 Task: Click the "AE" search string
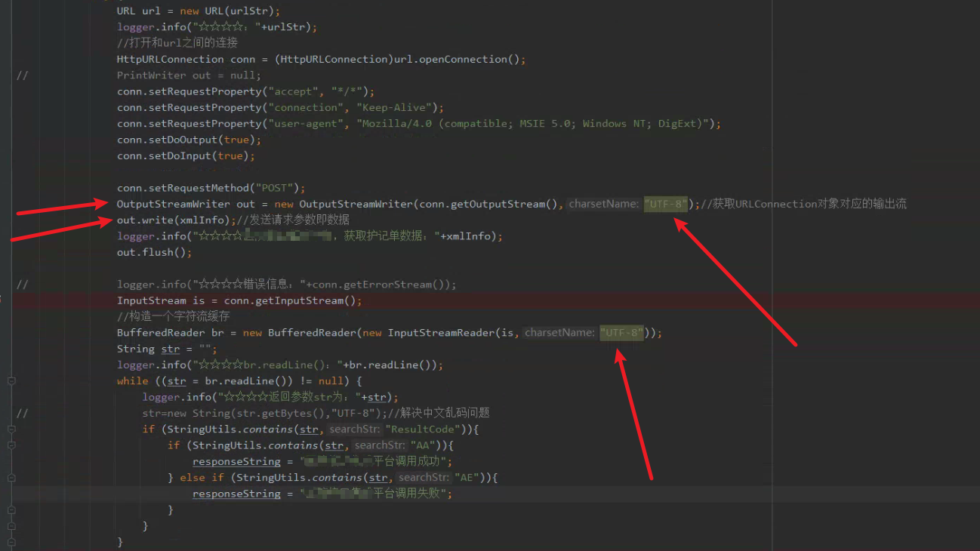click(466, 478)
